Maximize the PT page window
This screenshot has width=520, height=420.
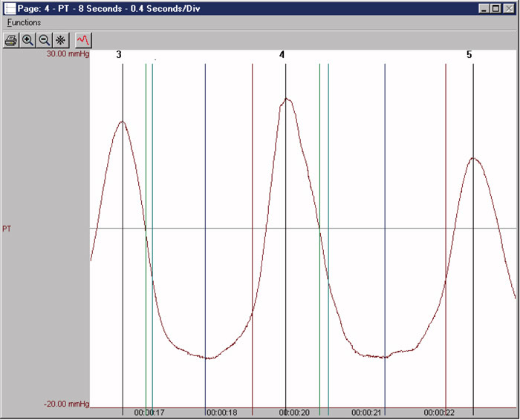[496, 9]
